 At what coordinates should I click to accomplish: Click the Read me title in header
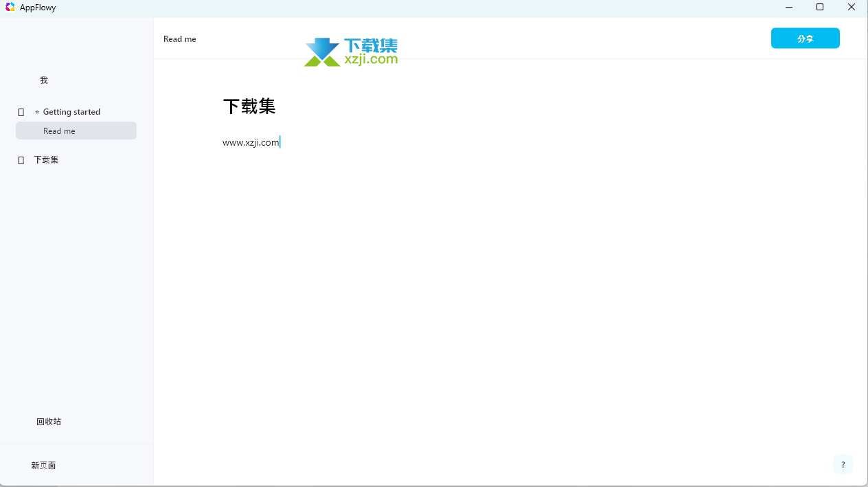180,39
